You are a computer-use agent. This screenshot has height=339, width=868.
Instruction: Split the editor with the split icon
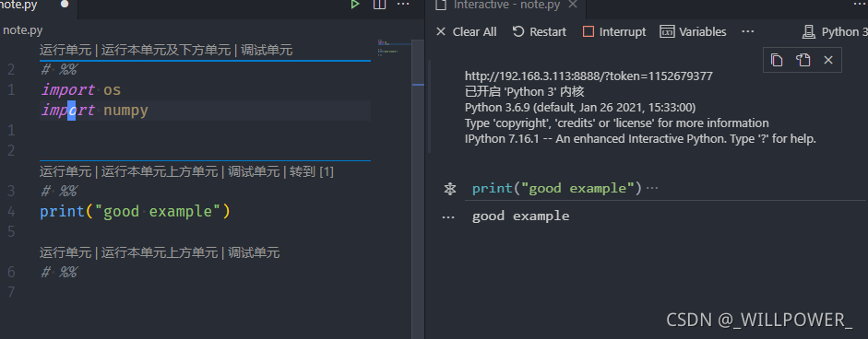coord(379,5)
